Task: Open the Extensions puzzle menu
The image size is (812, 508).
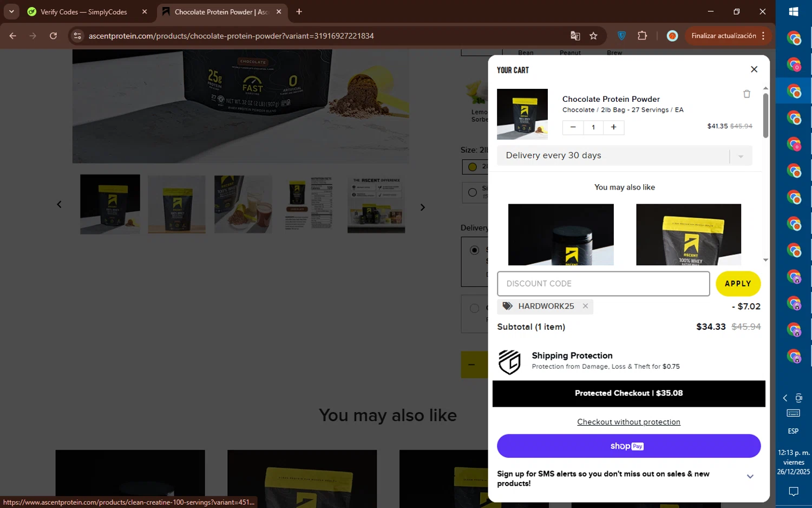Action: [x=642, y=36]
